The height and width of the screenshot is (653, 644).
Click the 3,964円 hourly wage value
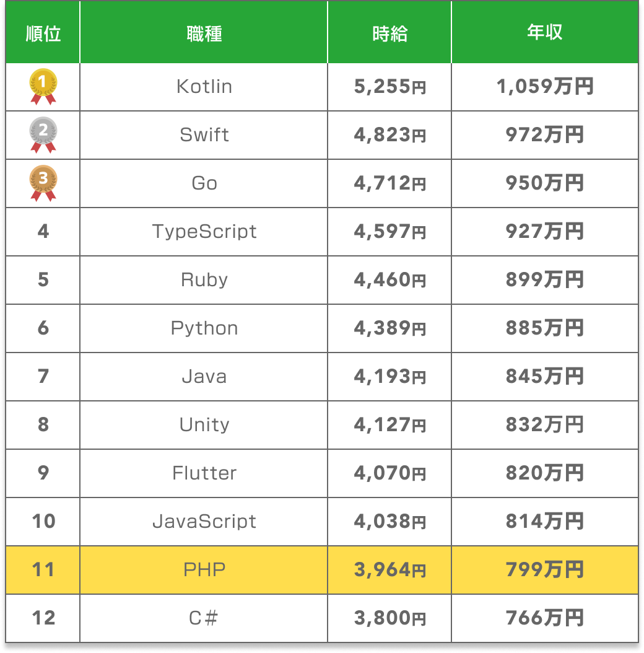tap(390, 569)
